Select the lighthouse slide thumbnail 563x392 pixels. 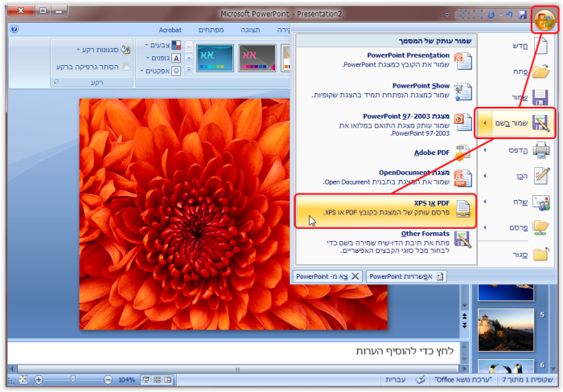tap(500, 330)
